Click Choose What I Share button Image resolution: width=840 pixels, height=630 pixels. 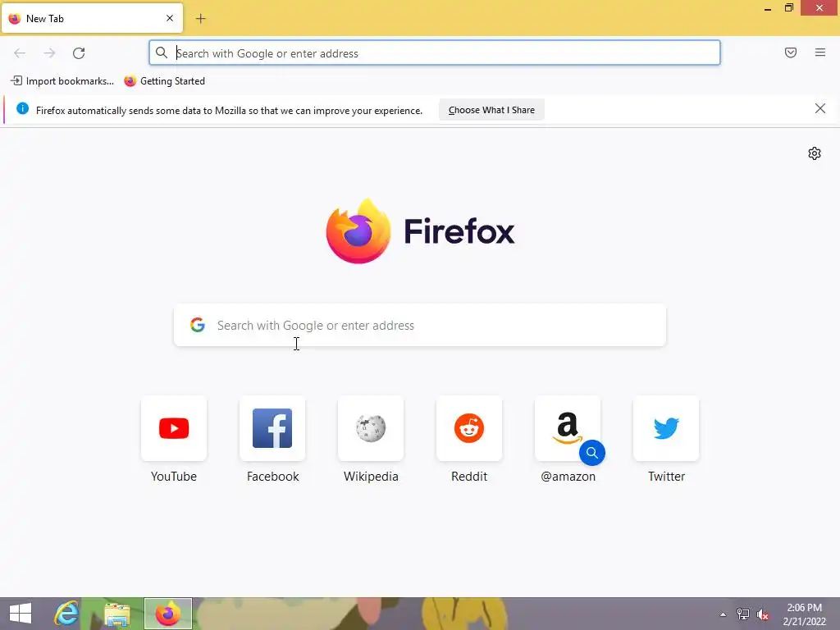tap(491, 110)
